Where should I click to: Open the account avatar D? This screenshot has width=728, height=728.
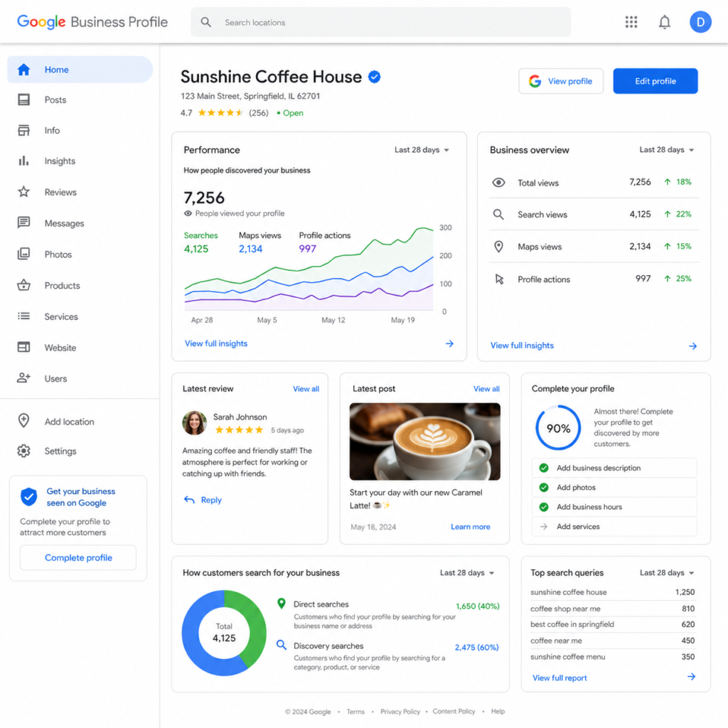pos(700,22)
